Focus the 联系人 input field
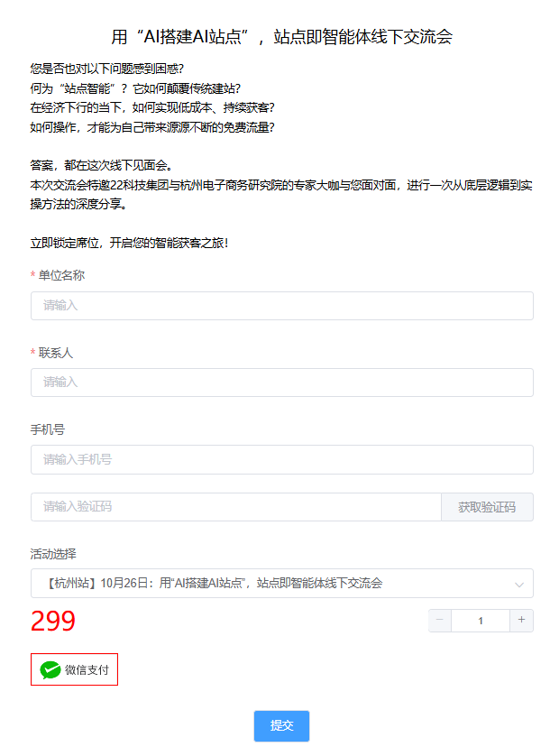Viewport: 559px width, 756px height. [x=282, y=383]
